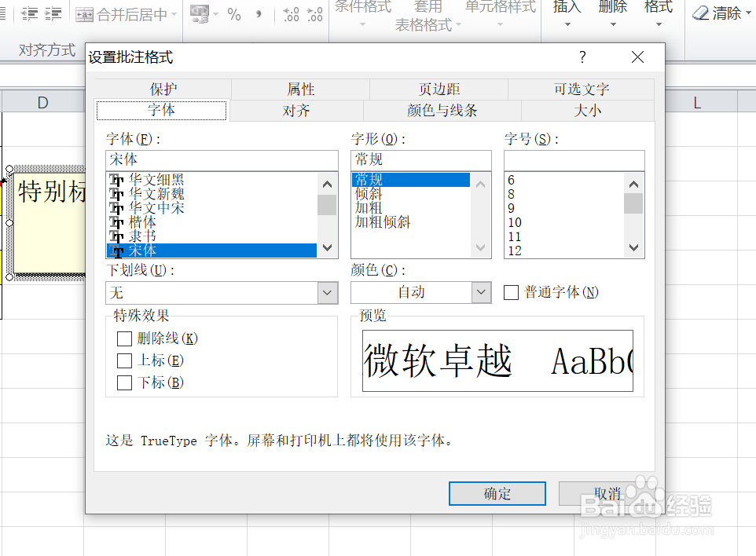Open the 颜色 color dropdown showing 自动
The image size is (756, 556).
pos(480,292)
